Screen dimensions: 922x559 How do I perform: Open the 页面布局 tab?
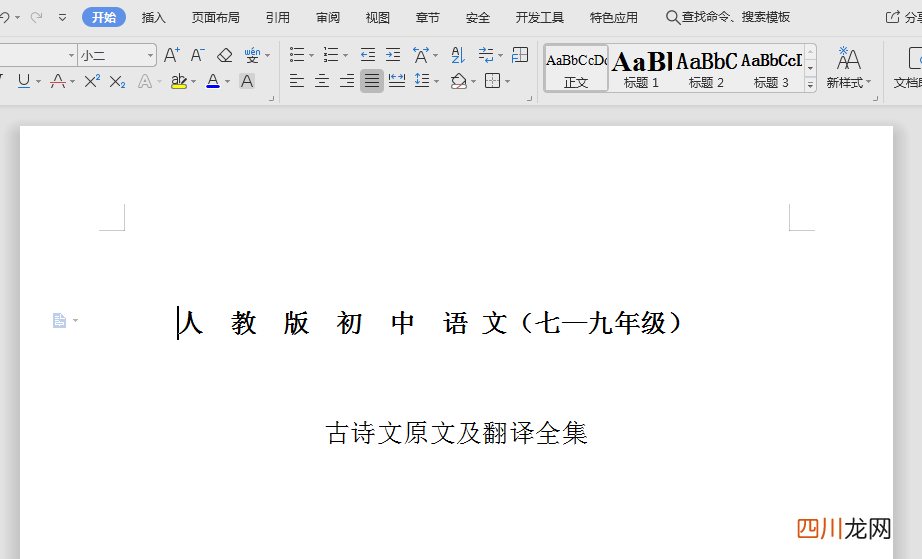click(215, 18)
